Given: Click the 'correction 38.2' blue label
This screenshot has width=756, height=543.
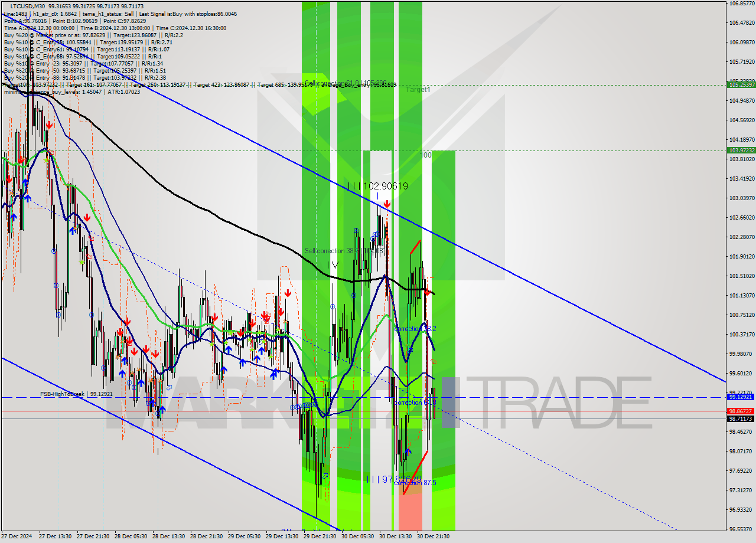Looking at the screenshot, I should [415, 329].
